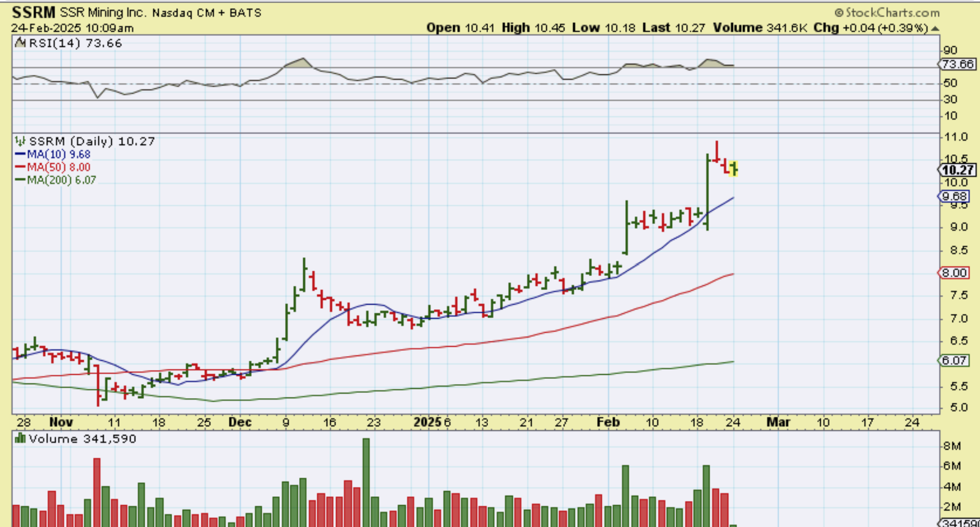The height and width of the screenshot is (527, 980).
Task: Click the bold 10.27 last-price axis tag
Action: click(958, 170)
